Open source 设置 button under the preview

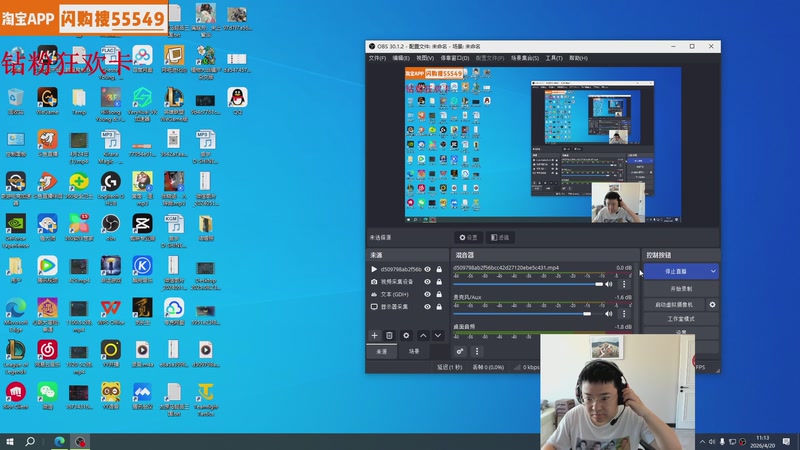point(468,237)
